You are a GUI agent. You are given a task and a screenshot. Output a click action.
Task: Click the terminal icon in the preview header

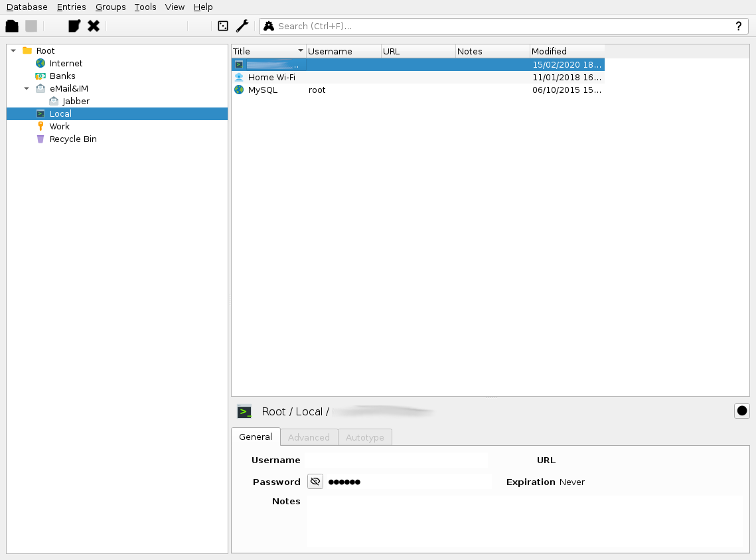(x=244, y=411)
